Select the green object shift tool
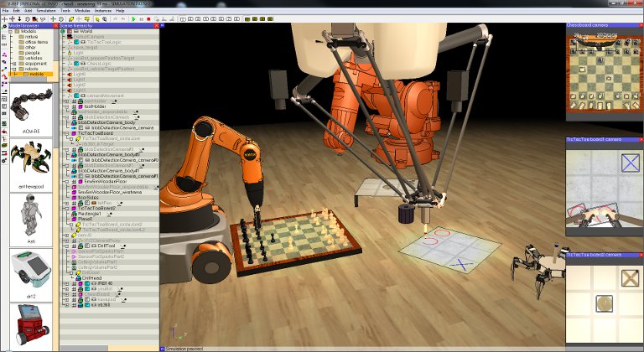644x352 pixels. [x=53, y=19]
